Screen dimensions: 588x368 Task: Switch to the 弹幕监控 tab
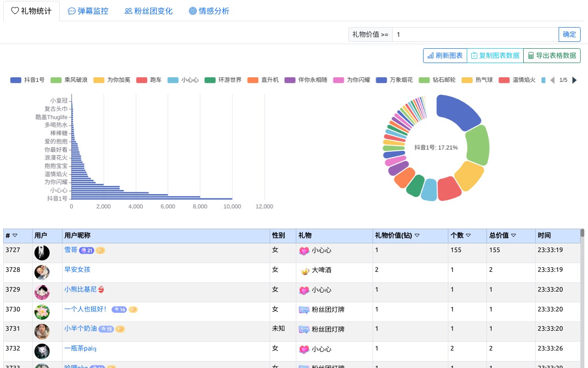88,11
